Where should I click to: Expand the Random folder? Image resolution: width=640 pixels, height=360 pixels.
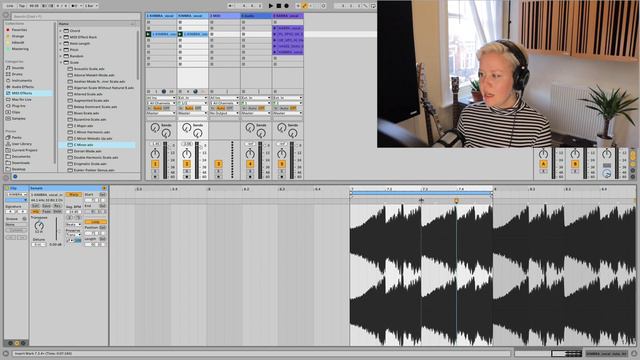click(x=61, y=56)
